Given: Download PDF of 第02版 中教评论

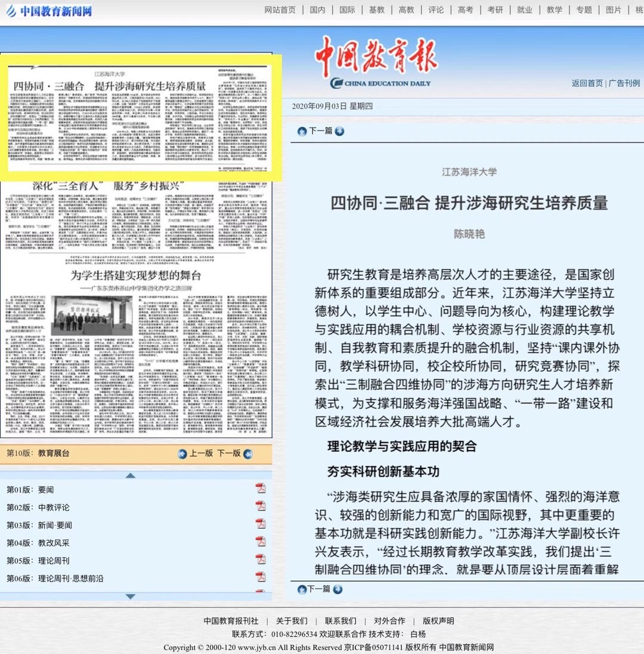Looking at the screenshot, I should click(x=261, y=507).
